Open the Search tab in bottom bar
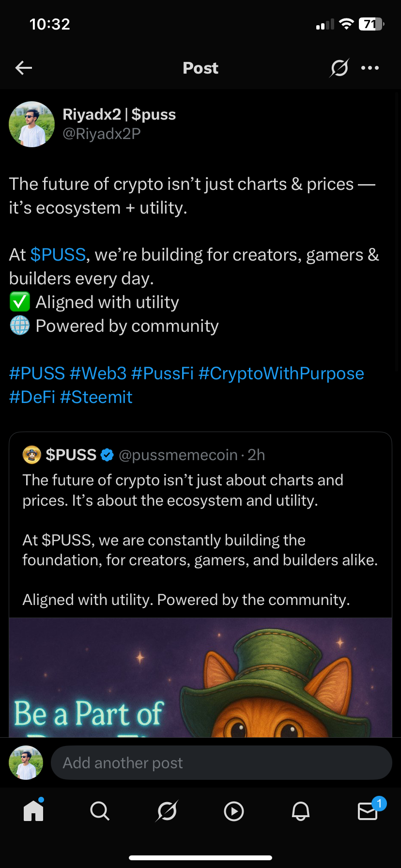 coord(100,811)
